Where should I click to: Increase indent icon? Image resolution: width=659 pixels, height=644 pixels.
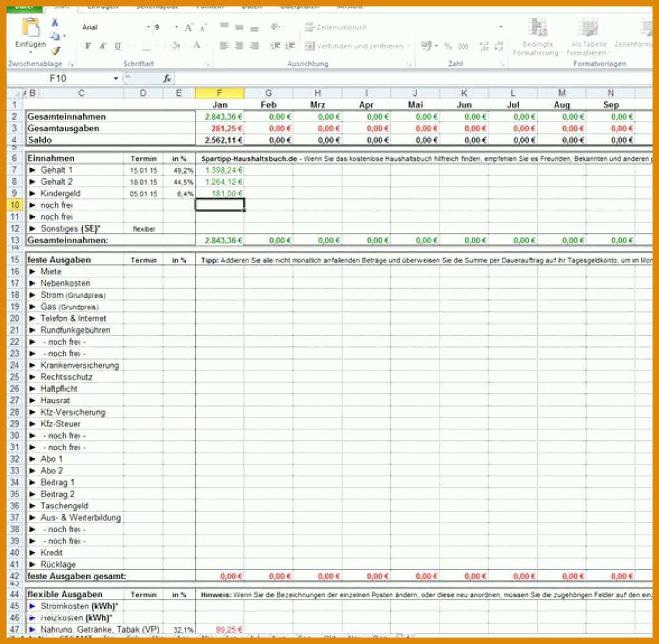[x=290, y=46]
